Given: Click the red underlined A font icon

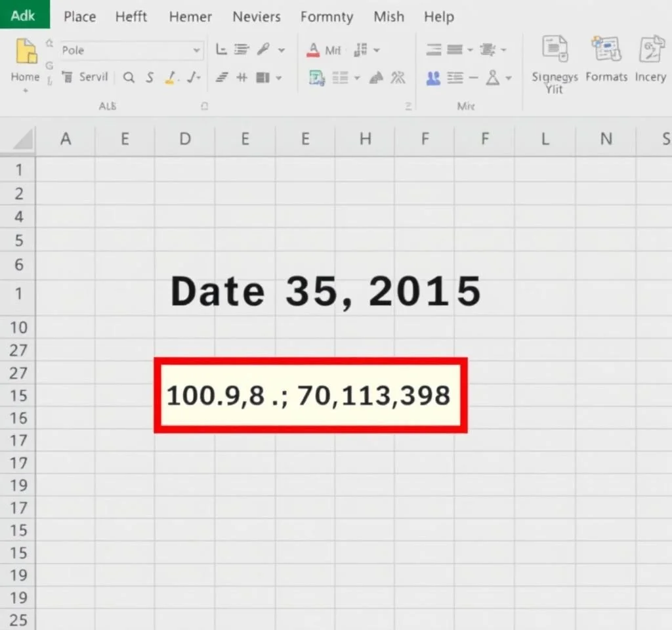Looking at the screenshot, I should tap(313, 50).
